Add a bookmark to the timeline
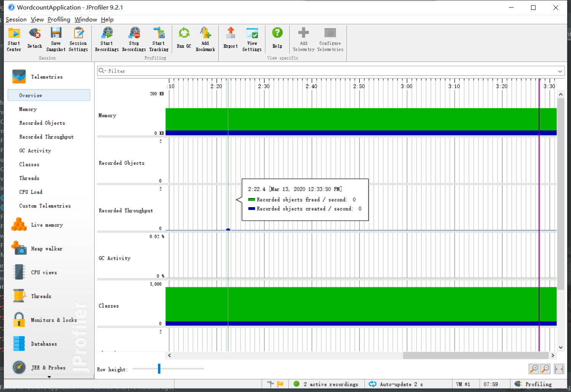This screenshot has height=392, width=571. (x=206, y=39)
